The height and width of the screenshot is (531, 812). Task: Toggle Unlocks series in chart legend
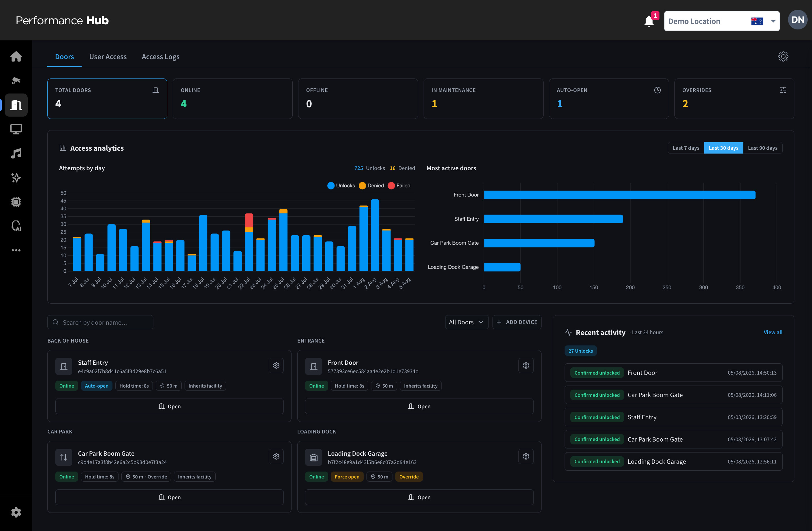341,186
